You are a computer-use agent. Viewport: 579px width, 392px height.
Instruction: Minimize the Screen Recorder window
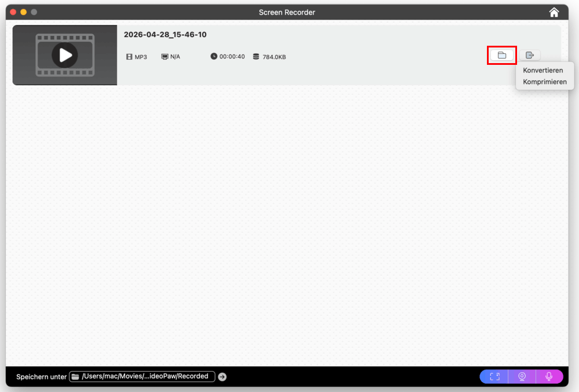coord(23,12)
